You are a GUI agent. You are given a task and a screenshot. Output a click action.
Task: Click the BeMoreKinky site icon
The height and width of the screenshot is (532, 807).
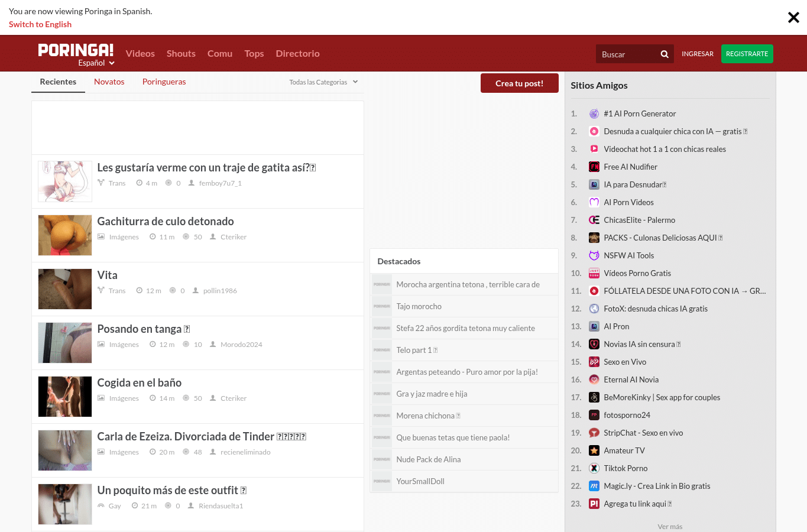click(594, 397)
